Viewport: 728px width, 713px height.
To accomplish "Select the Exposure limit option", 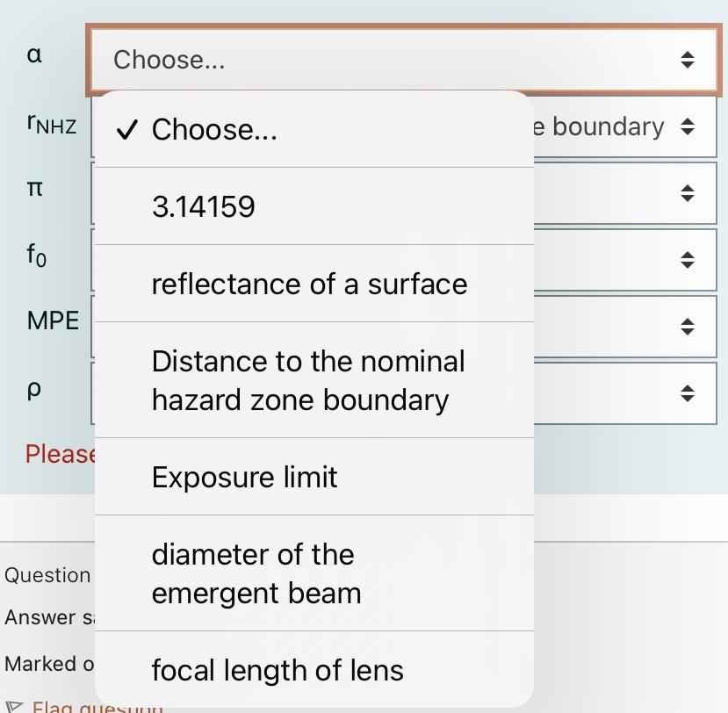I will [244, 477].
